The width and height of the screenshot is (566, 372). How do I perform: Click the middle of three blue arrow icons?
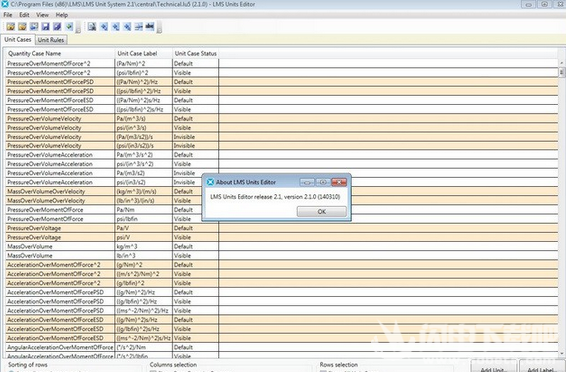[x=116, y=26]
